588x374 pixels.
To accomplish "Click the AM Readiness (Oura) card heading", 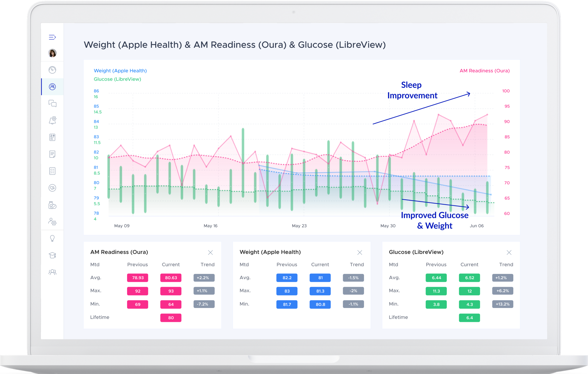I will (119, 252).
